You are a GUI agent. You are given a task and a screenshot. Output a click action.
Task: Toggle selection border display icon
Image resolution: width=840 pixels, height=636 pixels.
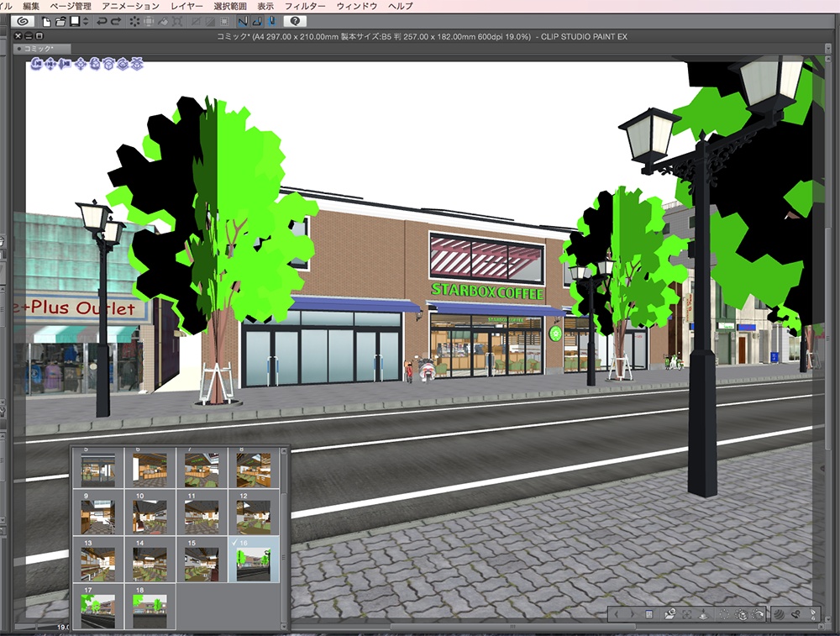[224, 22]
